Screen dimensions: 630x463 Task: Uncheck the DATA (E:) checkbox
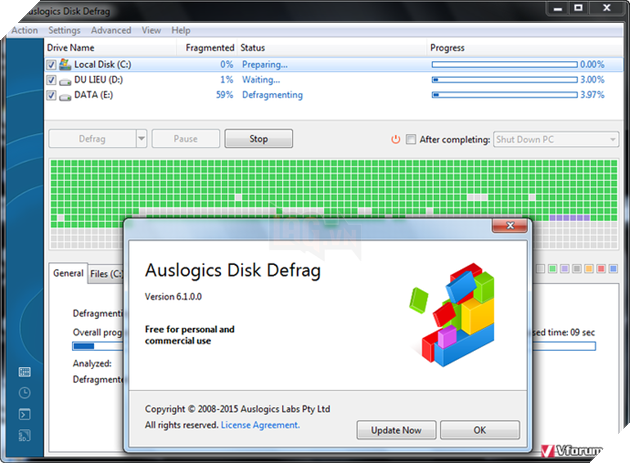pos(51,95)
